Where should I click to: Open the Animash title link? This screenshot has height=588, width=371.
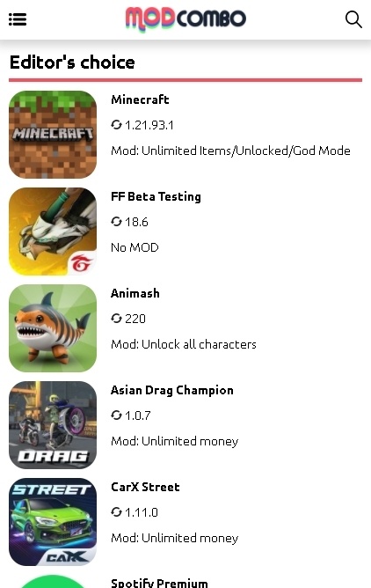pos(135,293)
